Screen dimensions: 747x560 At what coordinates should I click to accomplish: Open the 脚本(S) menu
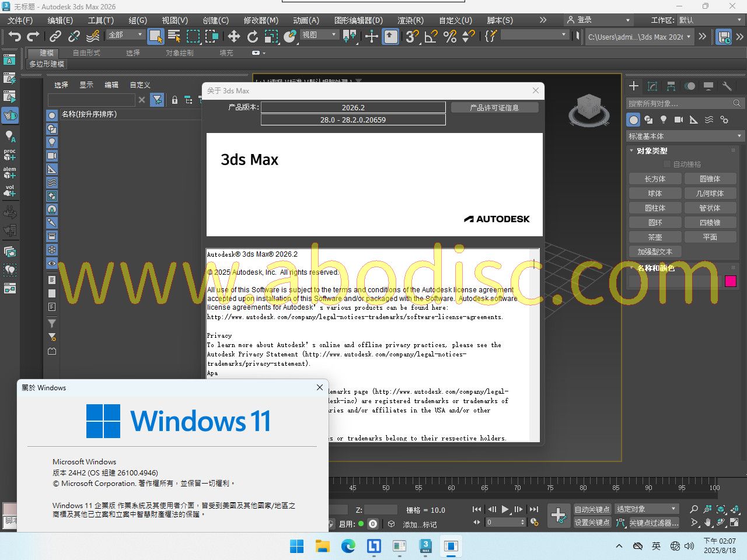coord(500,20)
